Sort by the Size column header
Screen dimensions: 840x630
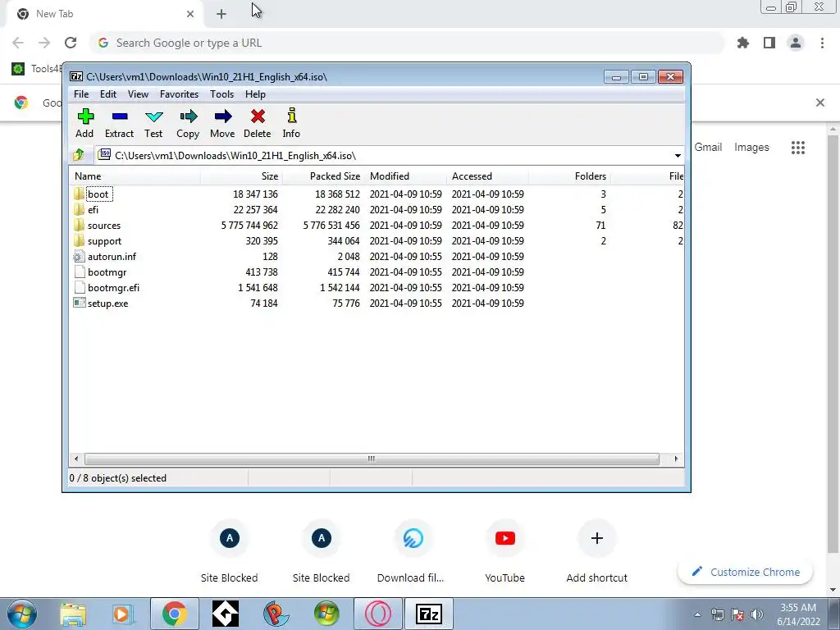[242, 176]
